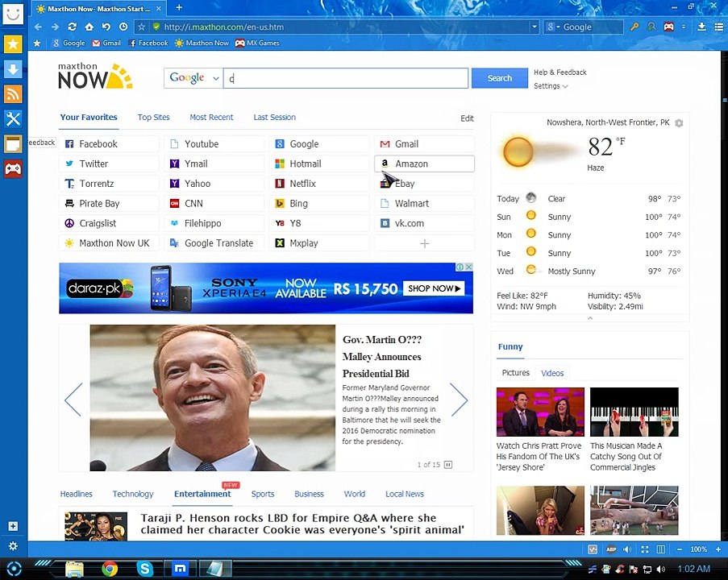Viewport: 728px width, 580px height.
Task: Reload the page with refresh icon
Action: [x=72, y=27]
